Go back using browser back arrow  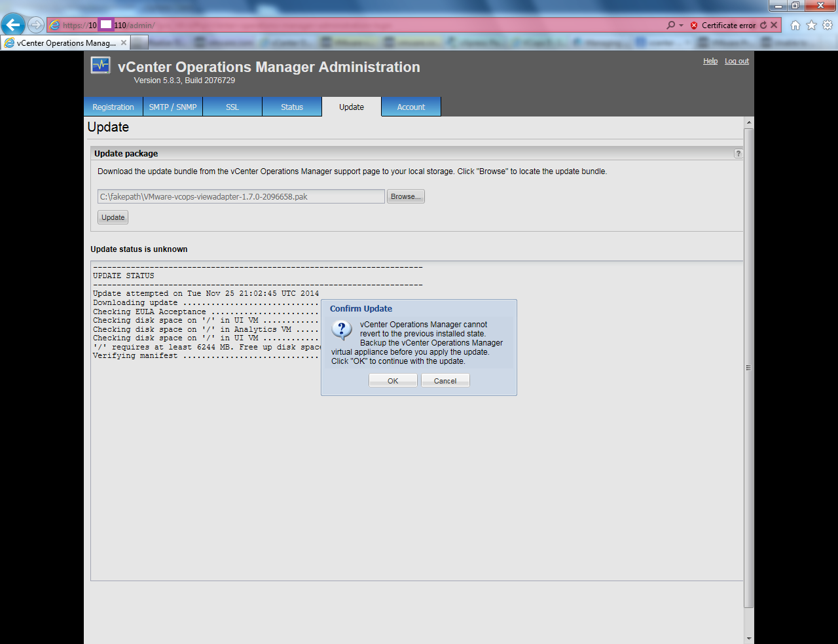[x=13, y=25]
